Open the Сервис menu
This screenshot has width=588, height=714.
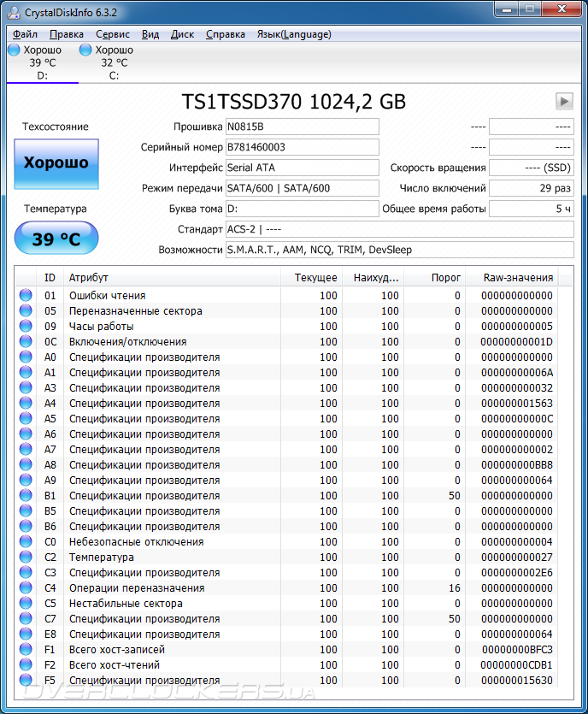[x=113, y=34]
